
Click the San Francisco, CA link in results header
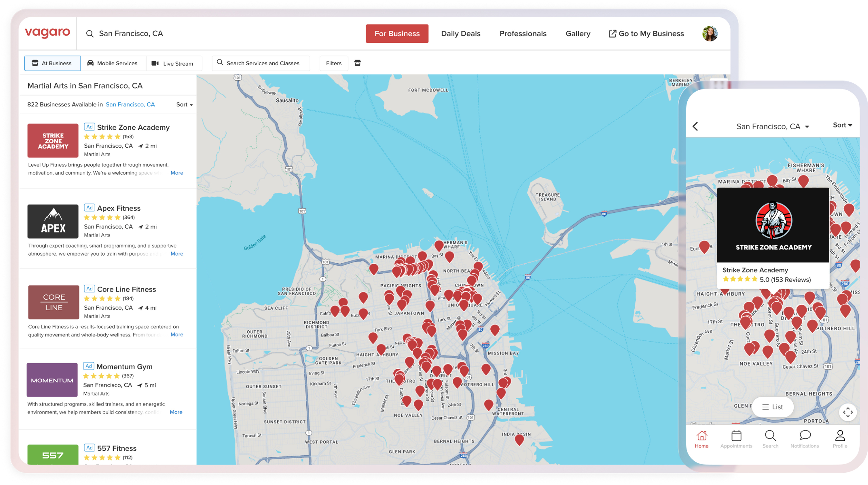coord(130,105)
